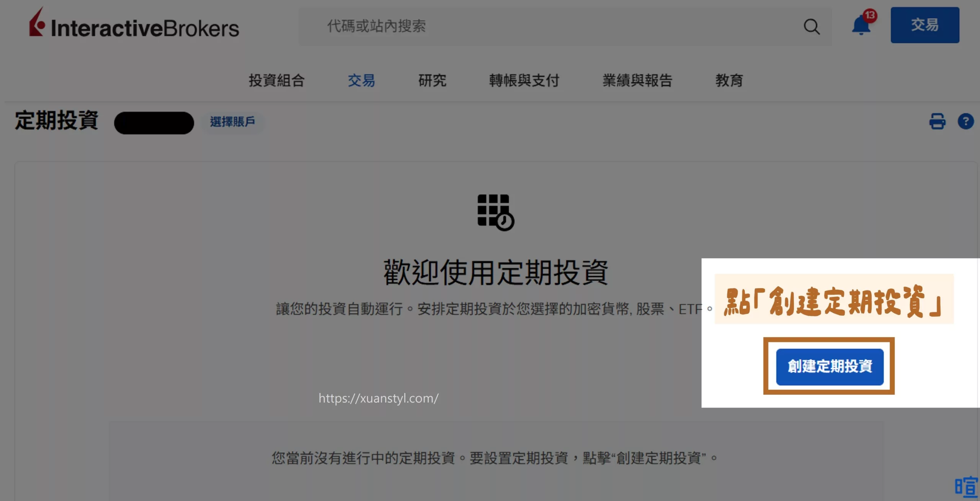Click the 您當前沒有進行中的定期投資 message
This screenshot has width=980, height=501.
coord(495,458)
